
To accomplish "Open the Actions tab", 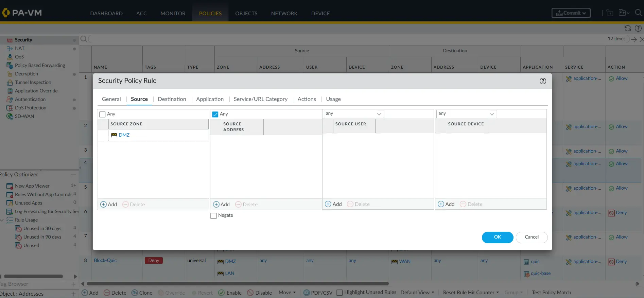I will coord(307,99).
